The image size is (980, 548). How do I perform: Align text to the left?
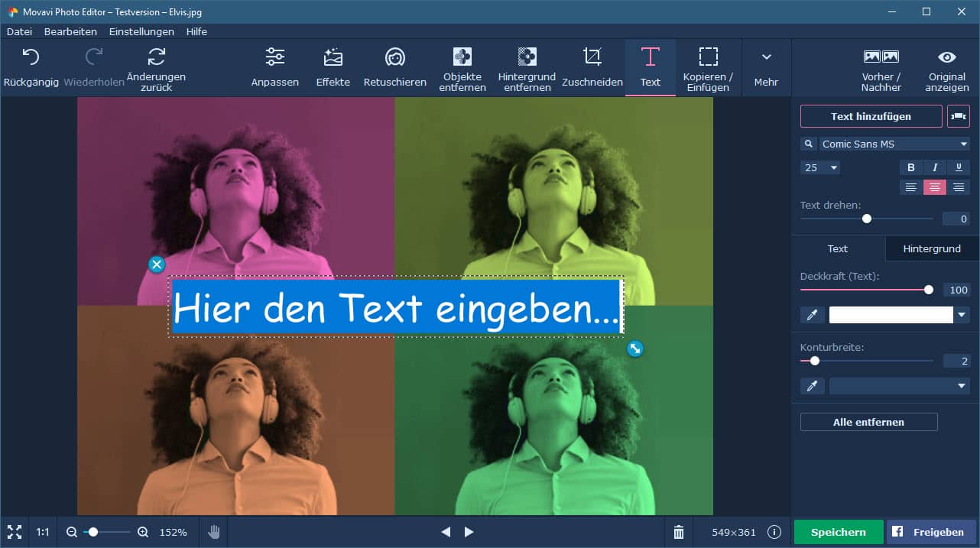pos(911,187)
